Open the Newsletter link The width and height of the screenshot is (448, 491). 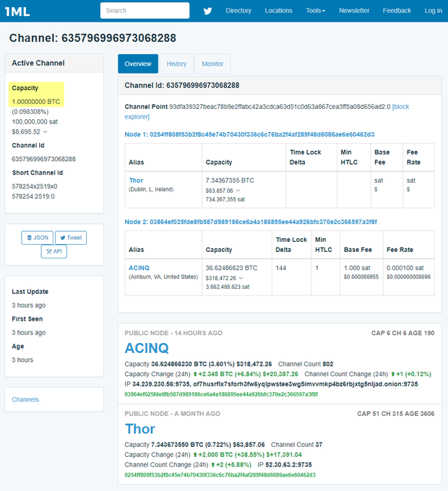click(x=354, y=11)
